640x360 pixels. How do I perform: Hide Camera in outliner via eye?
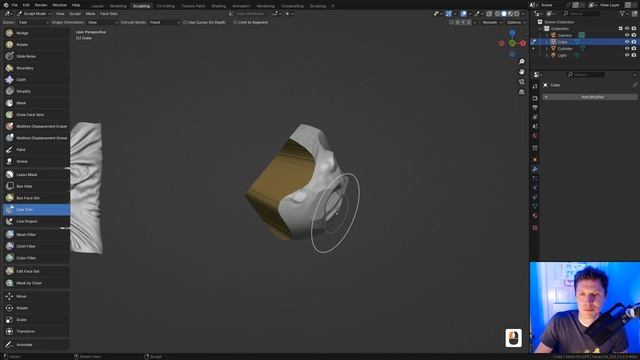tap(627, 35)
